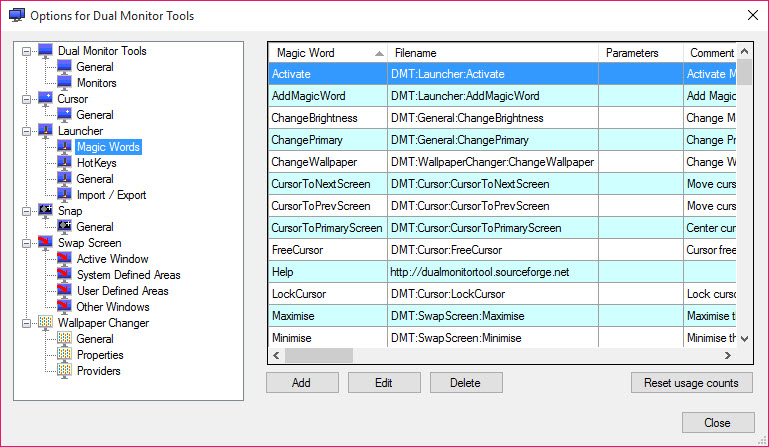This screenshot has width=769, height=447.
Task: Click the Import / Export node icon
Action: [x=64, y=195]
